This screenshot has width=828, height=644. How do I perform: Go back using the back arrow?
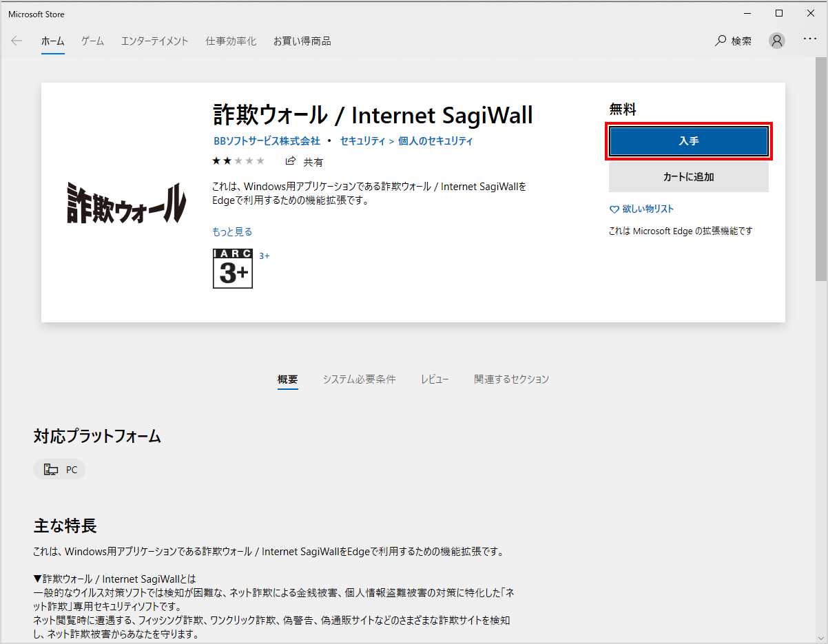coord(17,41)
